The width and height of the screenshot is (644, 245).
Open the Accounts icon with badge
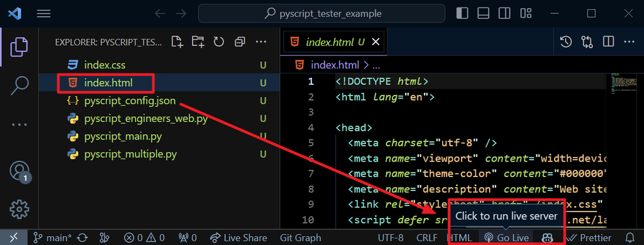[19, 171]
